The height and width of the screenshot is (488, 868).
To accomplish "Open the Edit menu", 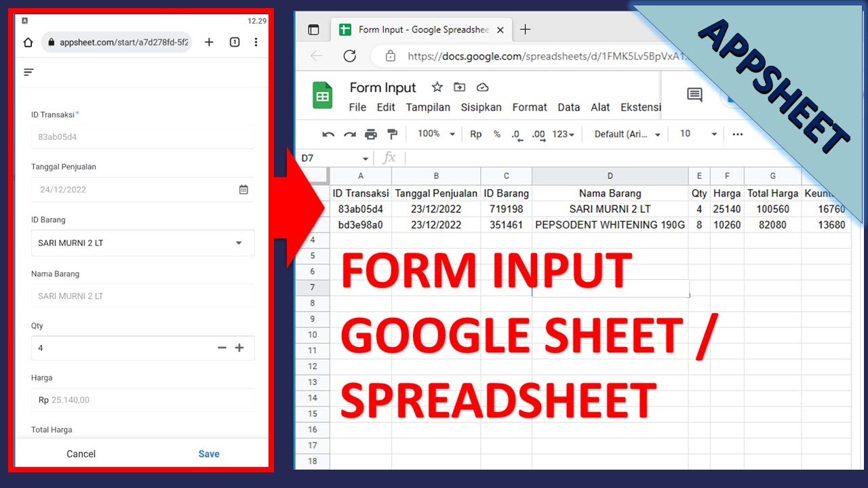I will [386, 107].
